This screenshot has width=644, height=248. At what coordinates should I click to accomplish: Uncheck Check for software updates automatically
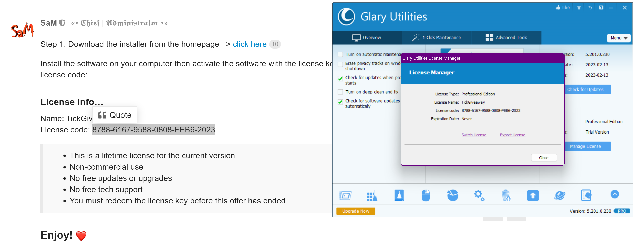pyautogui.click(x=340, y=102)
